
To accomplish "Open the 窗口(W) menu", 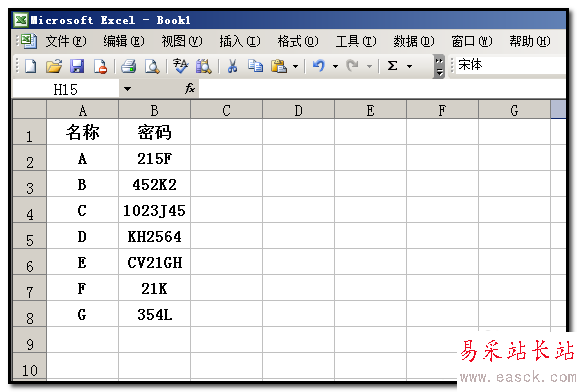I will [x=472, y=41].
